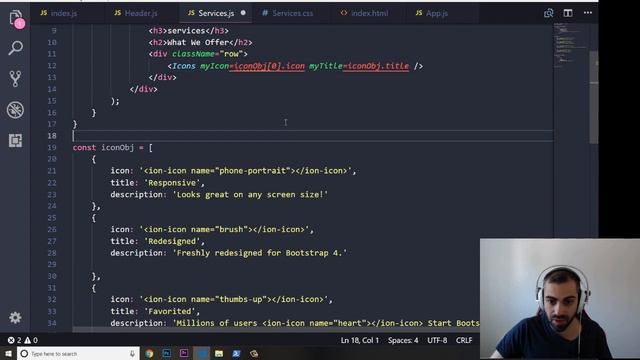Click the code minimap preview

point(571,45)
